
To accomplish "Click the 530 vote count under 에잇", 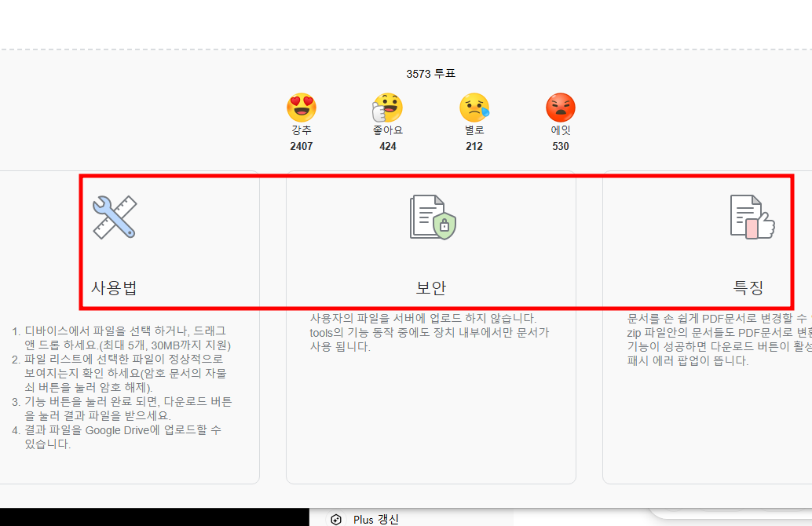I will [x=560, y=145].
